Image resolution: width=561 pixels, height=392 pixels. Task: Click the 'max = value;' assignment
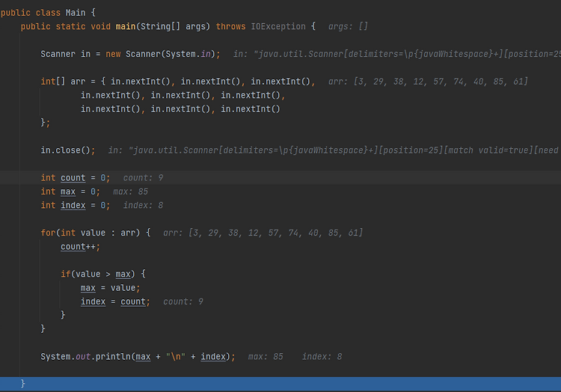pos(110,288)
